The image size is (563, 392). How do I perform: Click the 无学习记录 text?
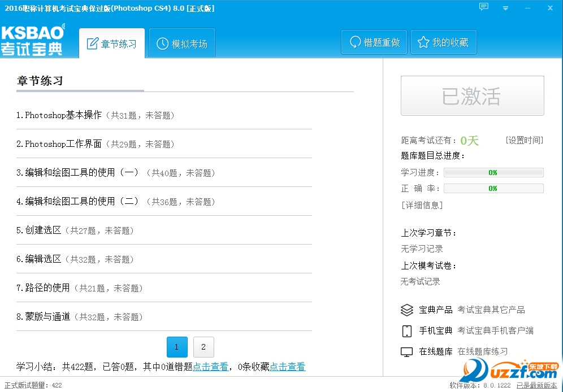pos(422,249)
